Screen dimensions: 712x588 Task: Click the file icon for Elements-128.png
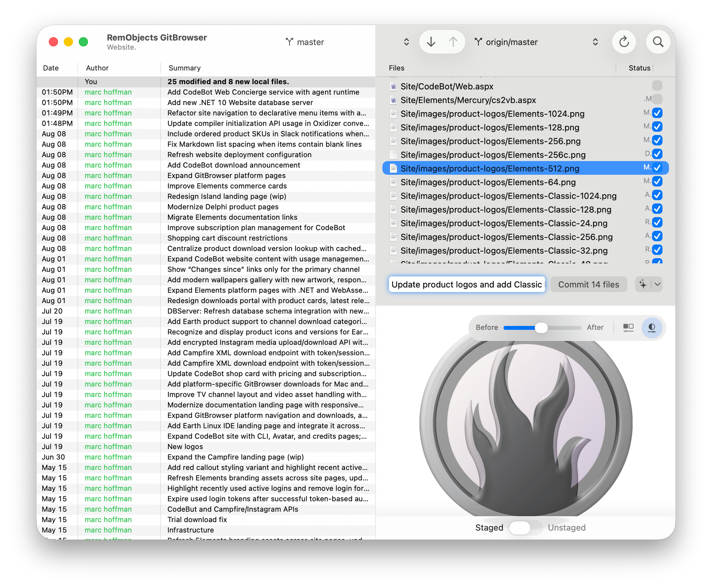point(393,128)
